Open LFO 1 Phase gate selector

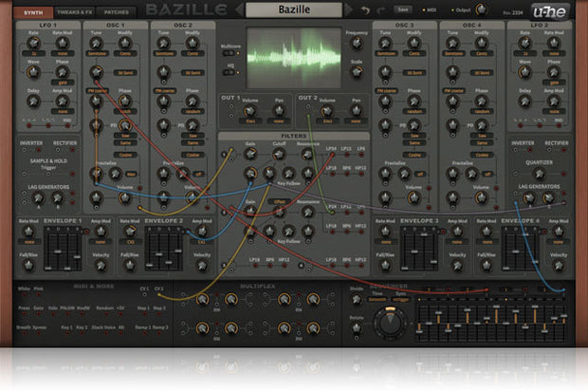tap(63, 83)
